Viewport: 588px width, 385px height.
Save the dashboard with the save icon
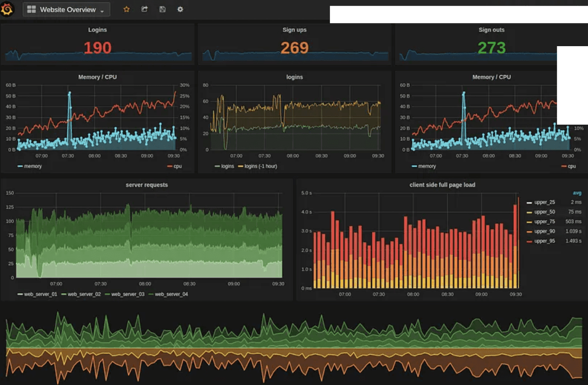pyautogui.click(x=162, y=9)
